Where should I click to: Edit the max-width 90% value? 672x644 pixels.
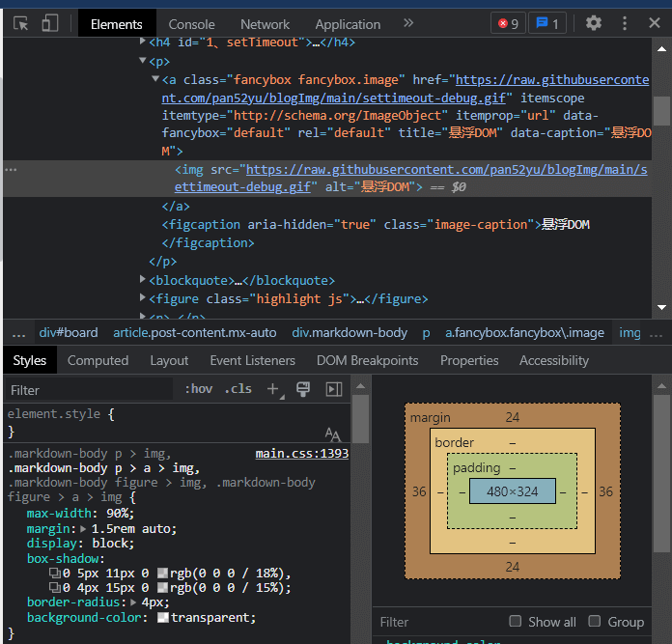[x=120, y=514]
